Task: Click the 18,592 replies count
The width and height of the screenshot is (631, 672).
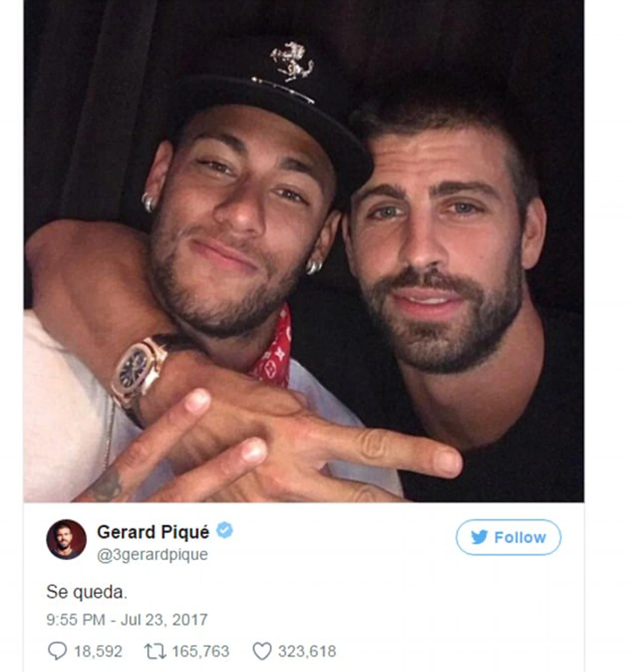Action: (x=98, y=651)
